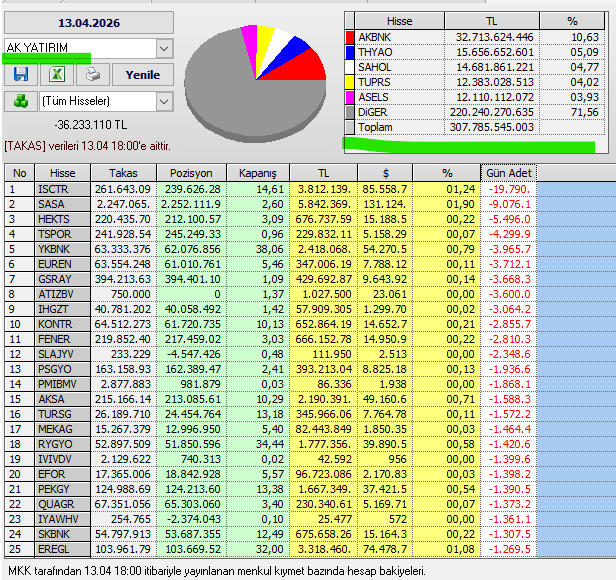
Task: Click the AK YATIRIM combo box field
Action: pyautogui.click(x=89, y=49)
